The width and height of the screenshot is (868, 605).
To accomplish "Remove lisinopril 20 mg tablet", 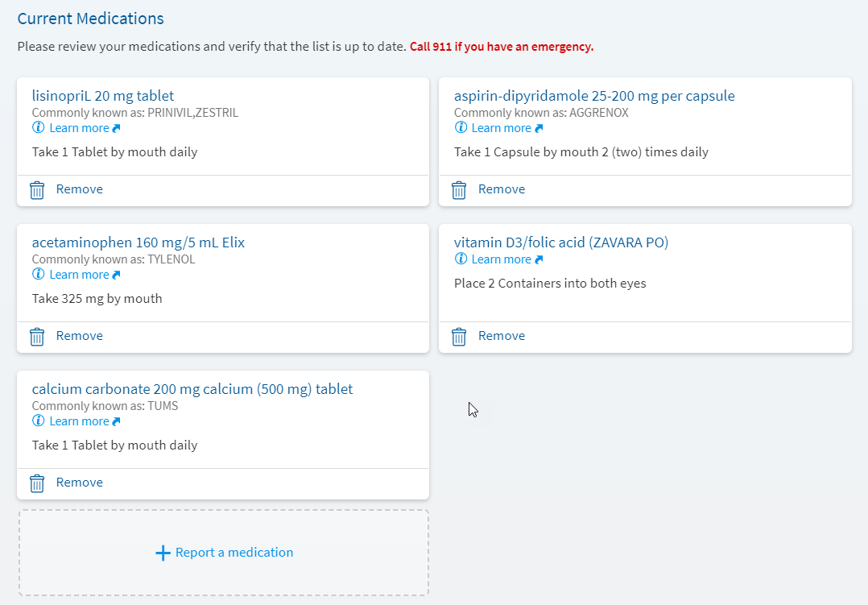I will pyautogui.click(x=79, y=189).
